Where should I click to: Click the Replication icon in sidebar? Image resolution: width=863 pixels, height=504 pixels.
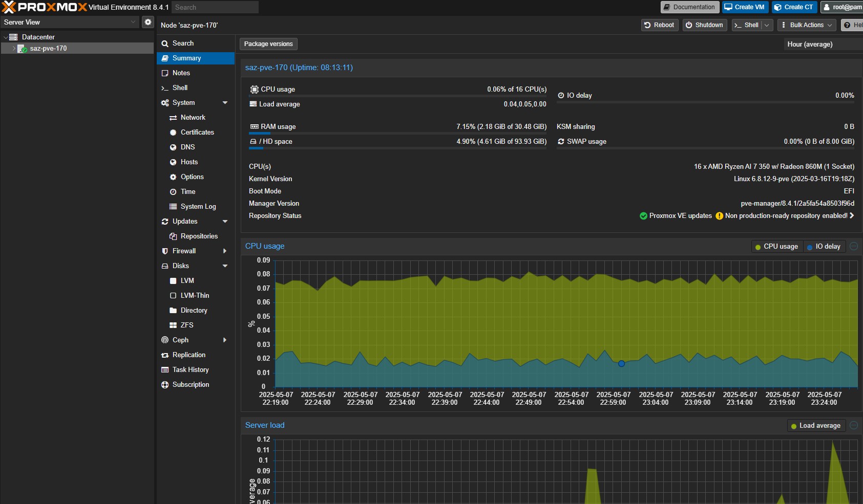click(x=165, y=355)
